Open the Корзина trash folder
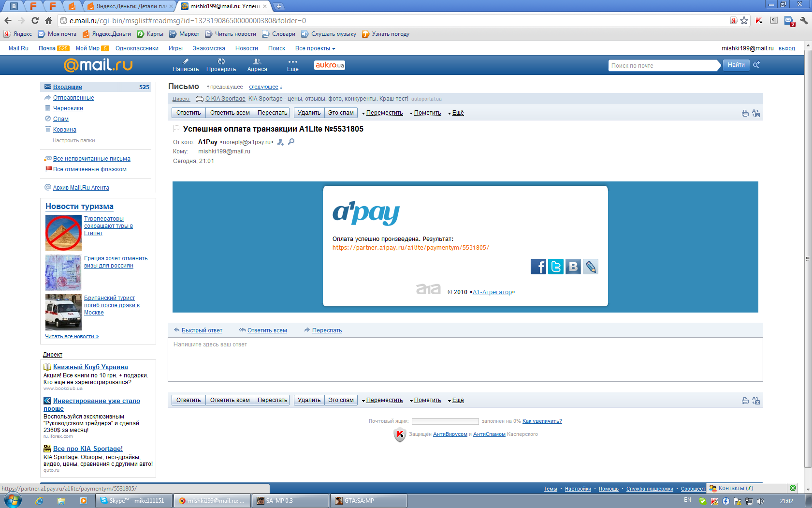 pos(65,130)
